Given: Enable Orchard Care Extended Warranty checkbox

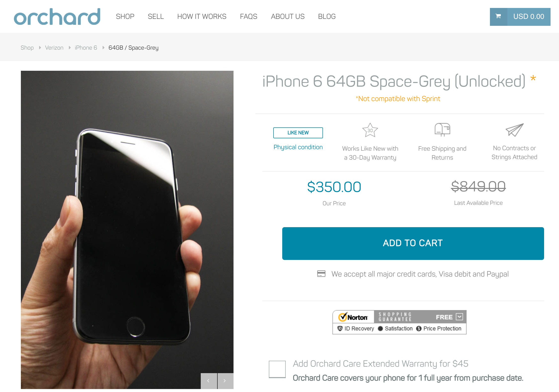Looking at the screenshot, I should (x=277, y=369).
